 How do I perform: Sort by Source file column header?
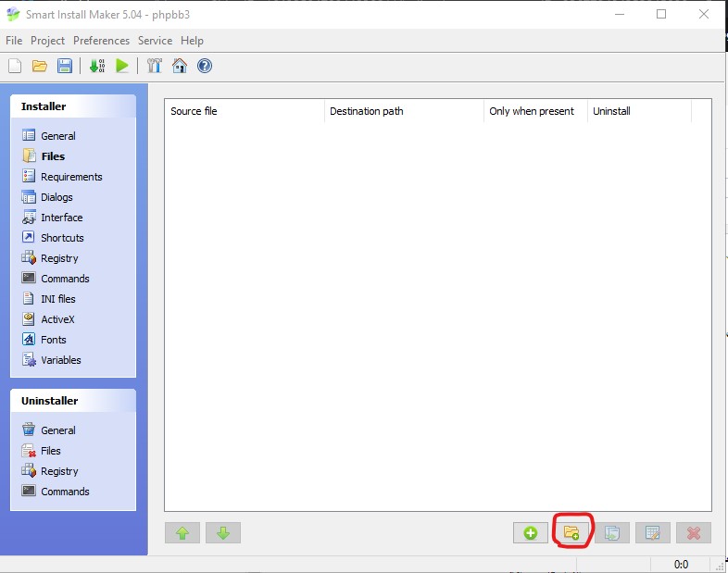pos(245,111)
